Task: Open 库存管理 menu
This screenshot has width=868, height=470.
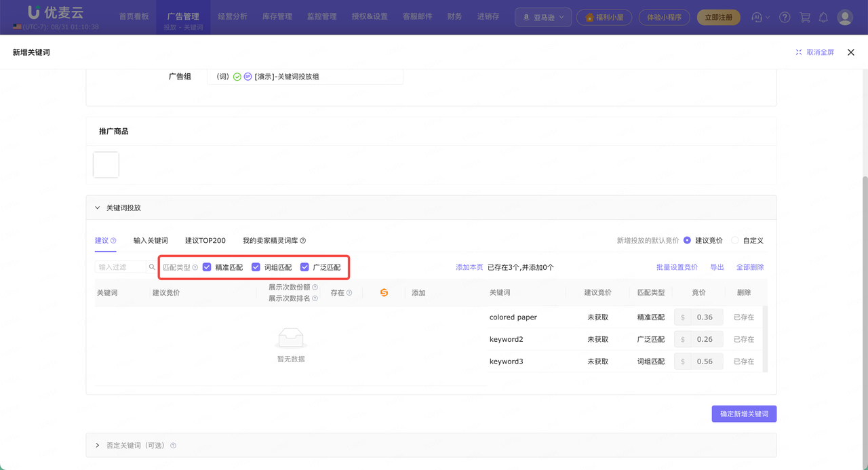Action: (x=277, y=16)
